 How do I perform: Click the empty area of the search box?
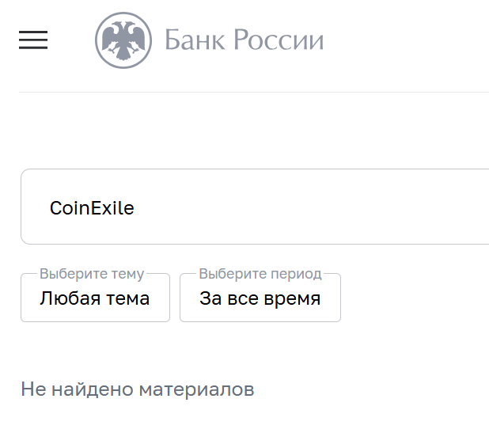click(x=332, y=207)
